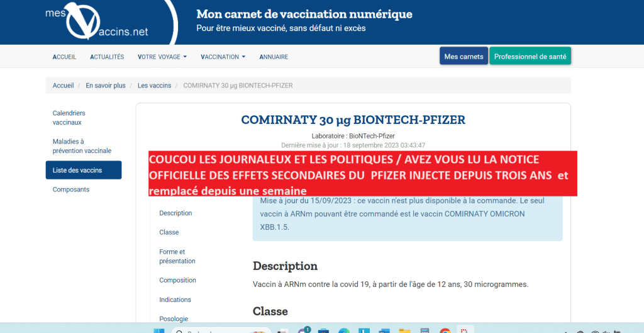This screenshot has height=333, width=644.
Task: Jump to Forme et présentation section
Action: click(177, 256)
